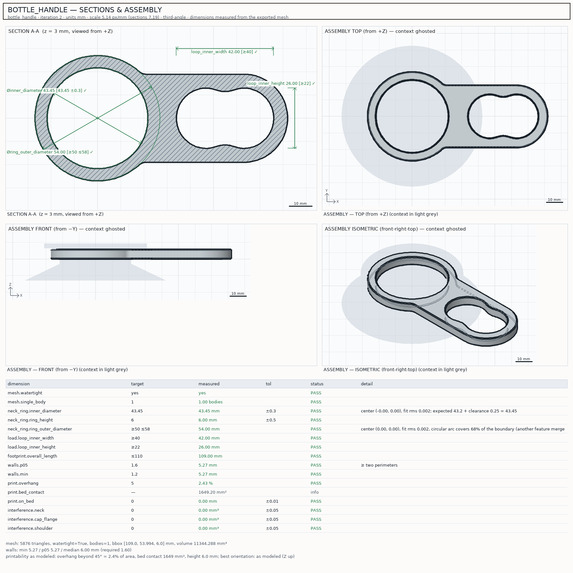The height and width of the screenshot is (573, 573).
Task: Select the 'mesh.single_body' row name
Action: point(27,402)
